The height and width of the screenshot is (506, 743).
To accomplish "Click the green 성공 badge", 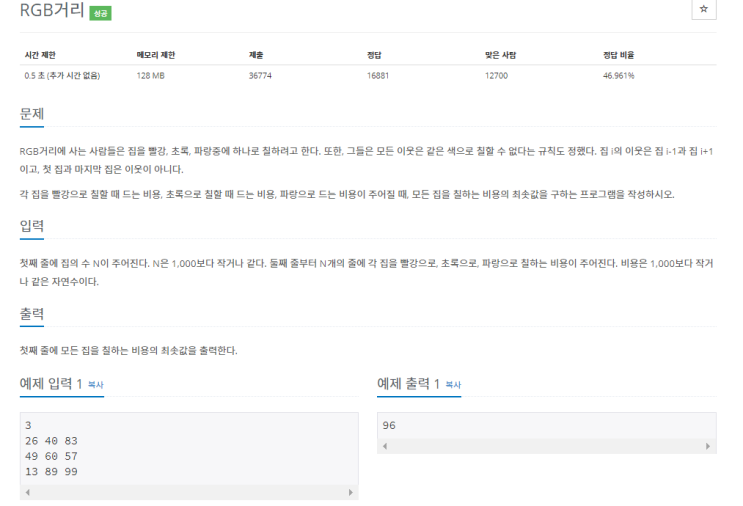I will point(100,13).
